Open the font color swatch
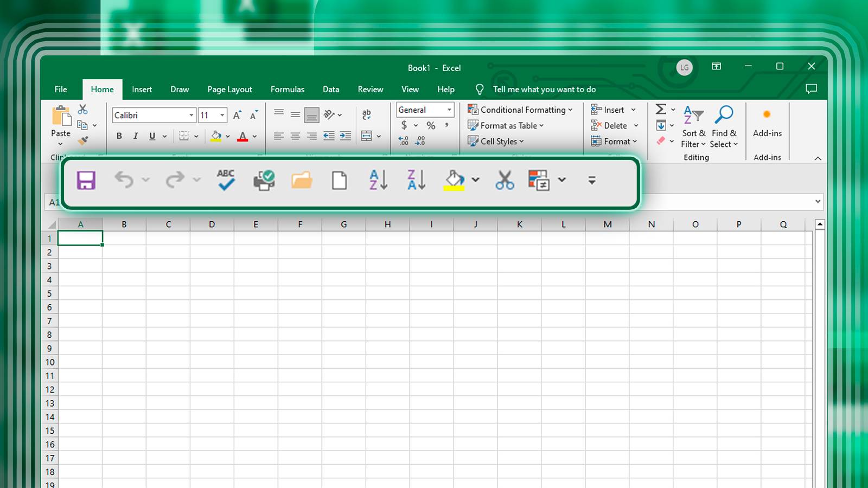This screenshot has height=488, width=868. [242, 136]
